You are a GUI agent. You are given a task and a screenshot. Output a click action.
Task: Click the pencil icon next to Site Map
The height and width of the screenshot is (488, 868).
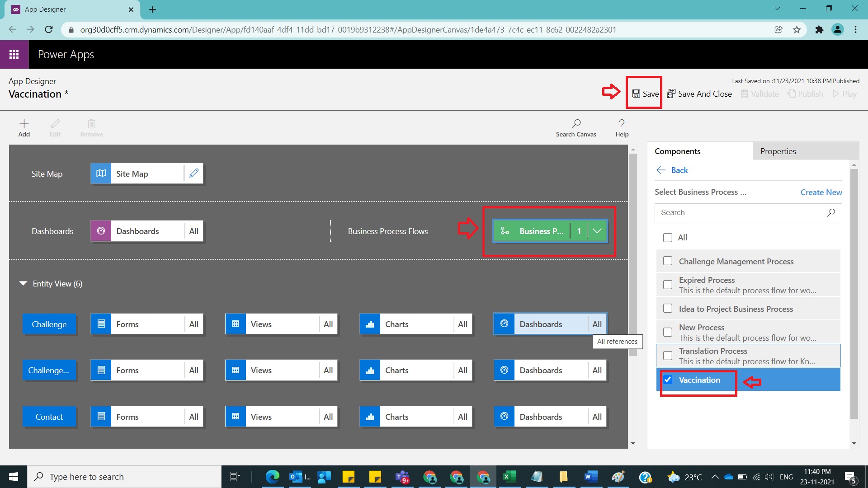coord(194,173)
